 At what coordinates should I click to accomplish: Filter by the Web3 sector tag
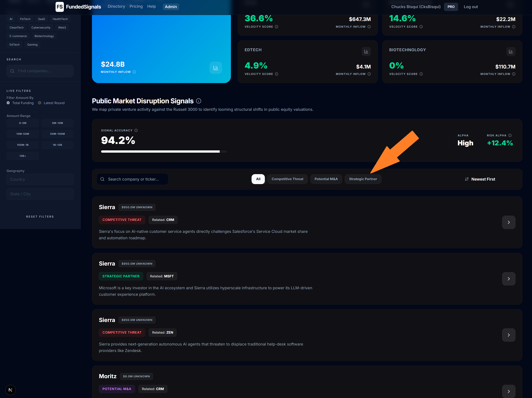tap(62, 27)
